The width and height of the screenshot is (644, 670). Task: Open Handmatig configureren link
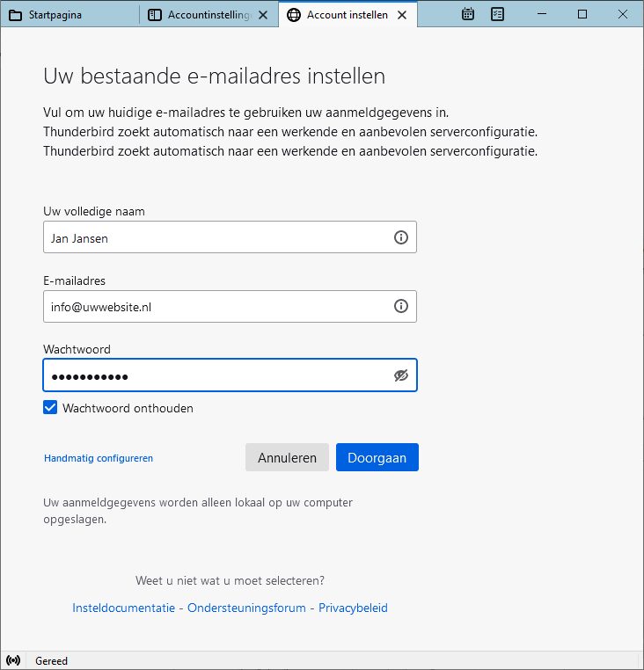(x=99, y=458)
